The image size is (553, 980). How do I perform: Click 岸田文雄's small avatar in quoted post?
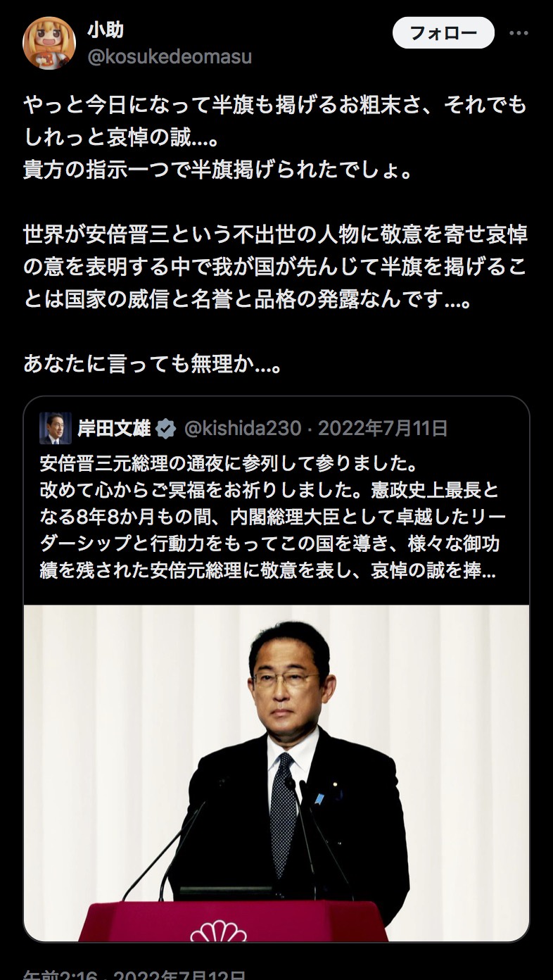(55, 429)
